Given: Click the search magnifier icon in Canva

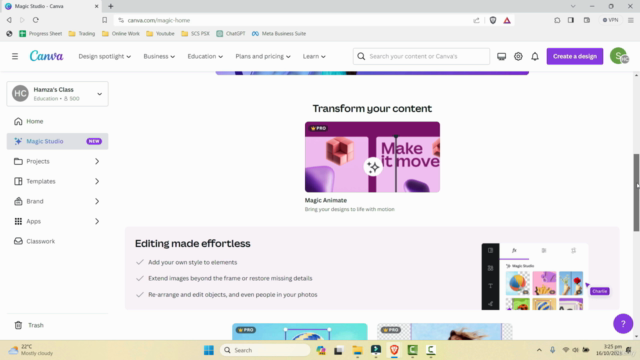Looking at the screenshot, I should tap(361, 56).
